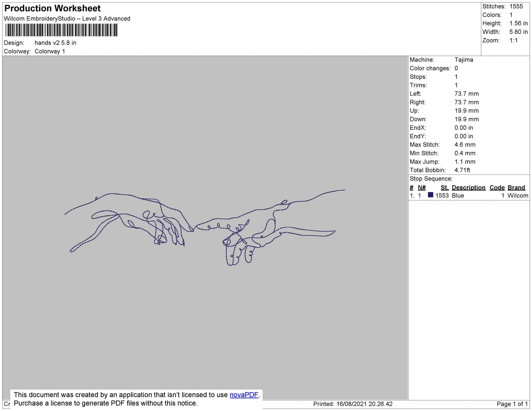Click the Stop Sequence label

(431, 179)
